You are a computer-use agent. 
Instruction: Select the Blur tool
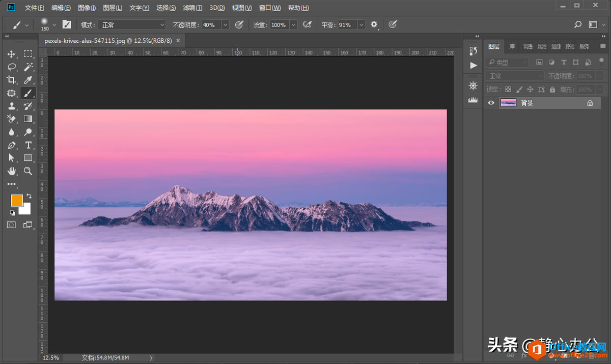coord(11,132)
